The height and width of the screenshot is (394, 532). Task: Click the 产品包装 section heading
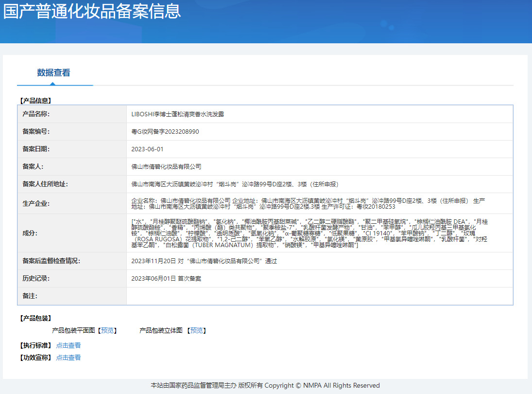point(35,318)
